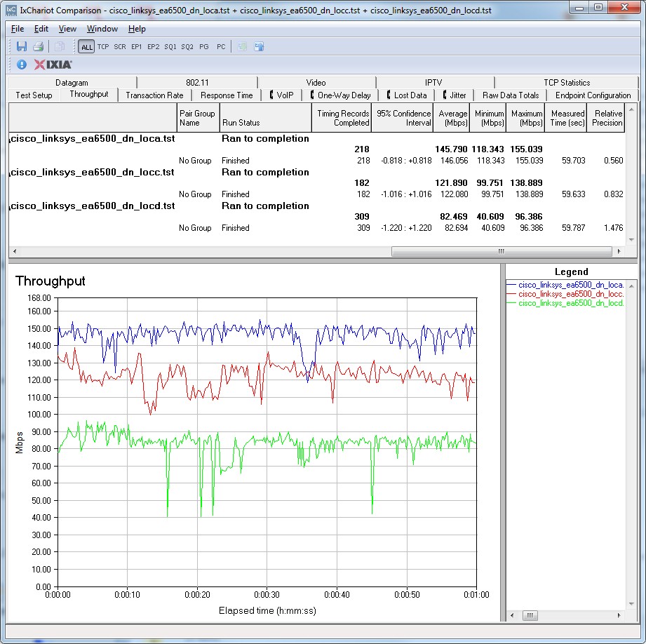
Task: Toggle the PC filter button
Action: pyautogui.click(x=221, y=47)
